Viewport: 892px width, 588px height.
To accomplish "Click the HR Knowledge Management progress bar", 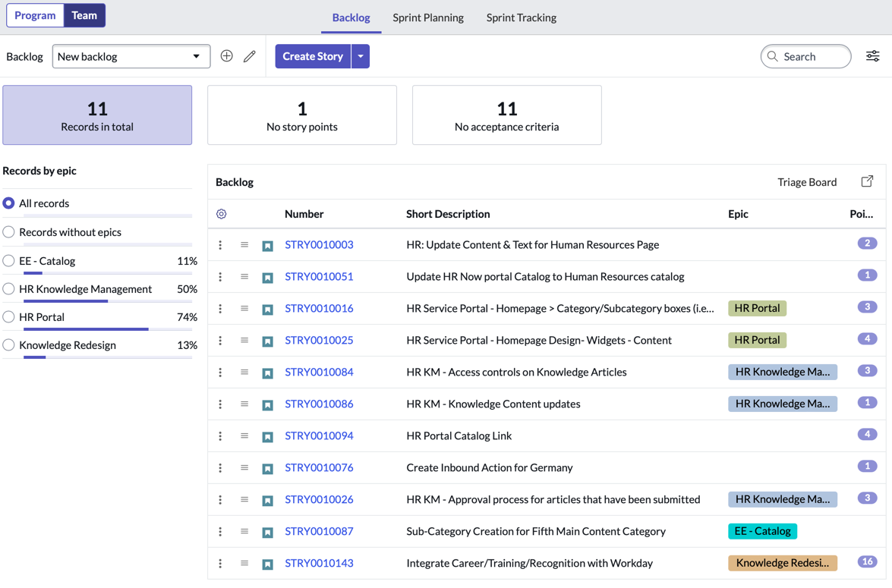I will pos(108,300).
